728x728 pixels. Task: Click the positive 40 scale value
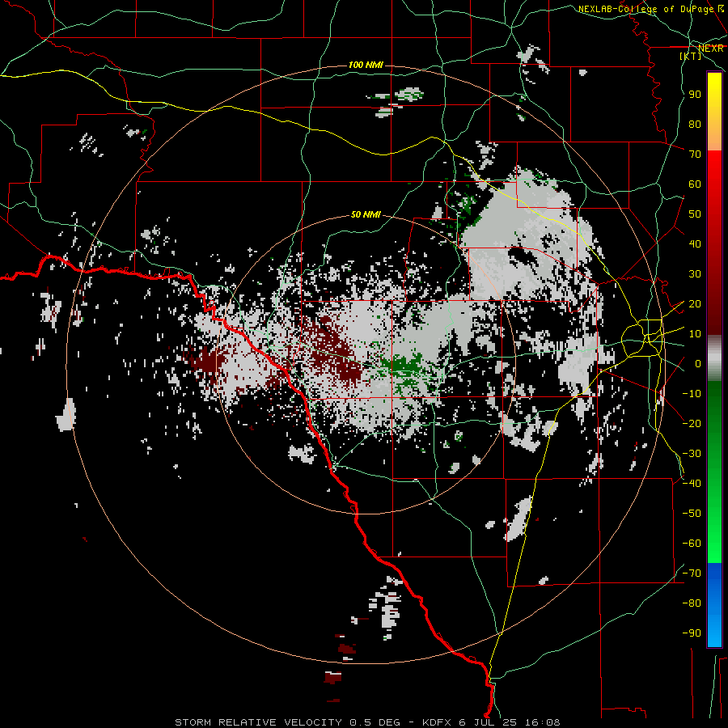695,243
